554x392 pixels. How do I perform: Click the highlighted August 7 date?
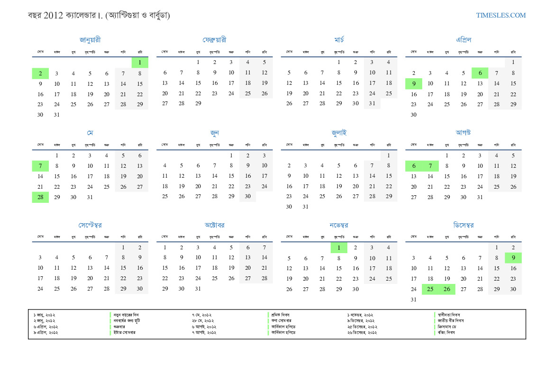(x=430, y=166)
